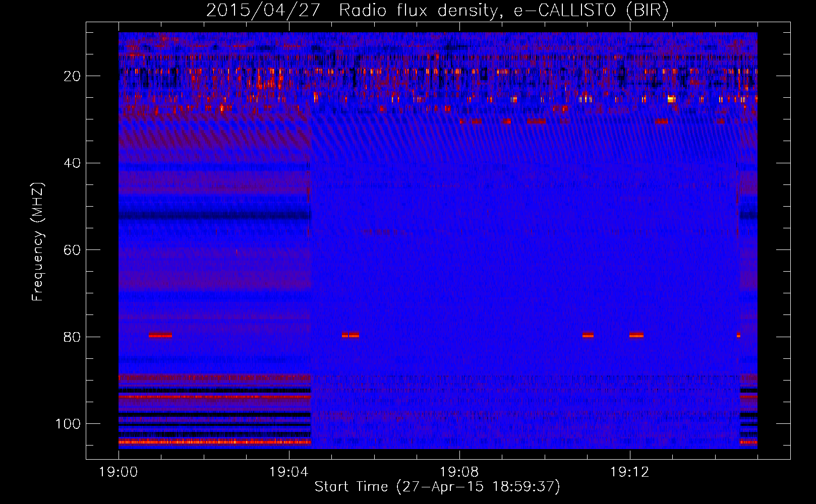Click the "60" frequency tick label
The width and height of the screenshot is (816, 504).
click(72, 250)
